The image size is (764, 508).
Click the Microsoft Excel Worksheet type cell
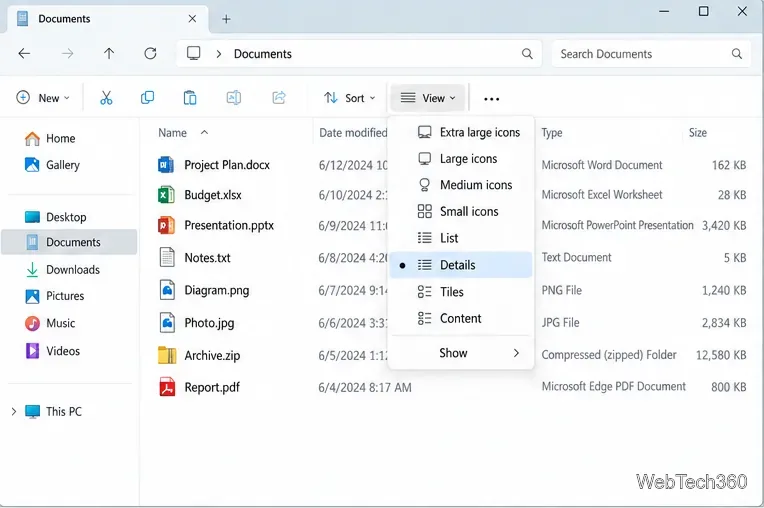[x=602, y=195]
